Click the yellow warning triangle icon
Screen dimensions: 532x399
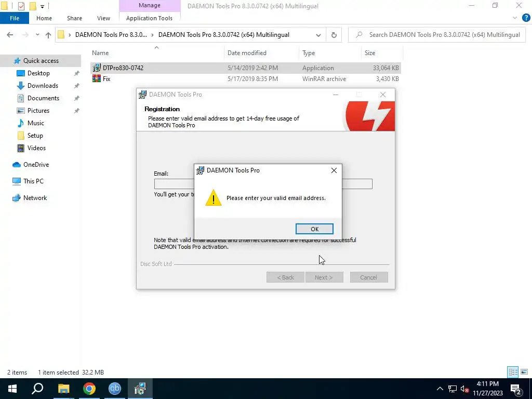[x=214, y=198]
